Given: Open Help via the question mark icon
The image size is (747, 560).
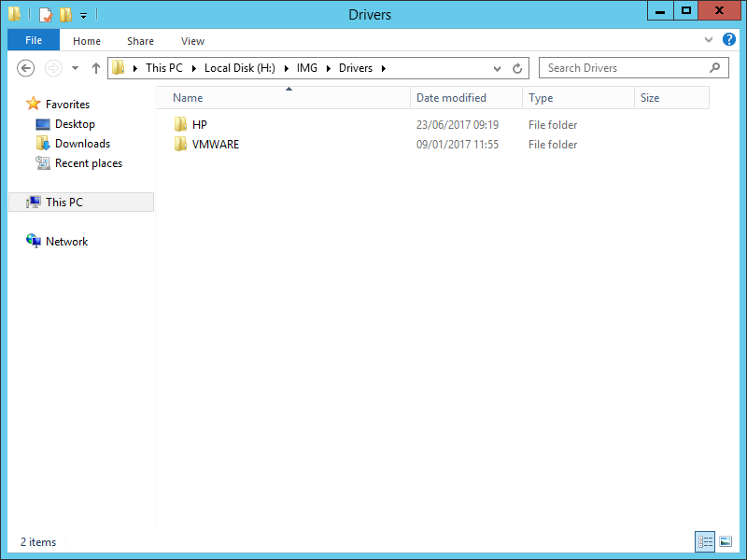Looking at the screenshot, I should [729, 39].
